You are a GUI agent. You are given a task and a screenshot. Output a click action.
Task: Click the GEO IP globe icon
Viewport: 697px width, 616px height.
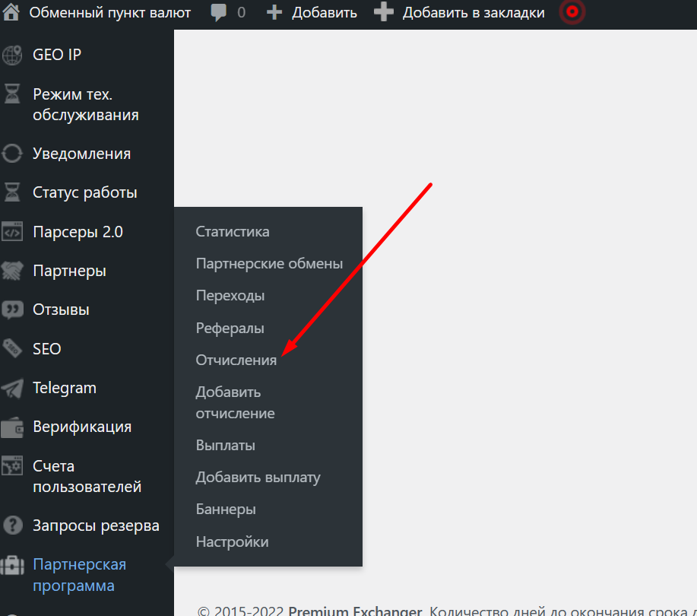click(12, 55)
